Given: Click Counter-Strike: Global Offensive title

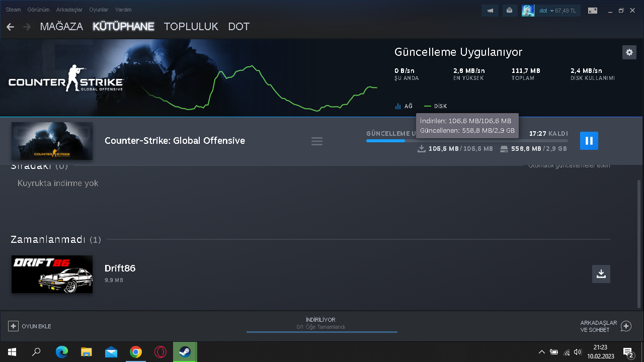Looking at the screenshot, I should [175, 141].
